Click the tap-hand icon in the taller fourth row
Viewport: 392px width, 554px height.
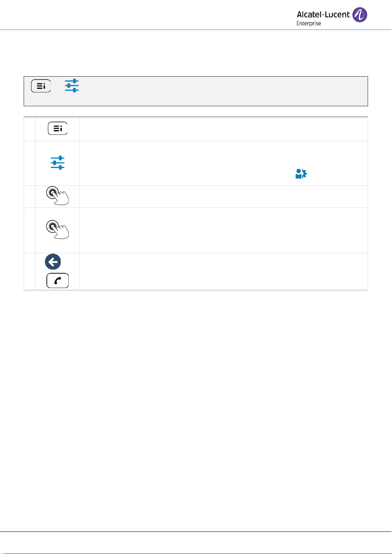pos(58,229)
